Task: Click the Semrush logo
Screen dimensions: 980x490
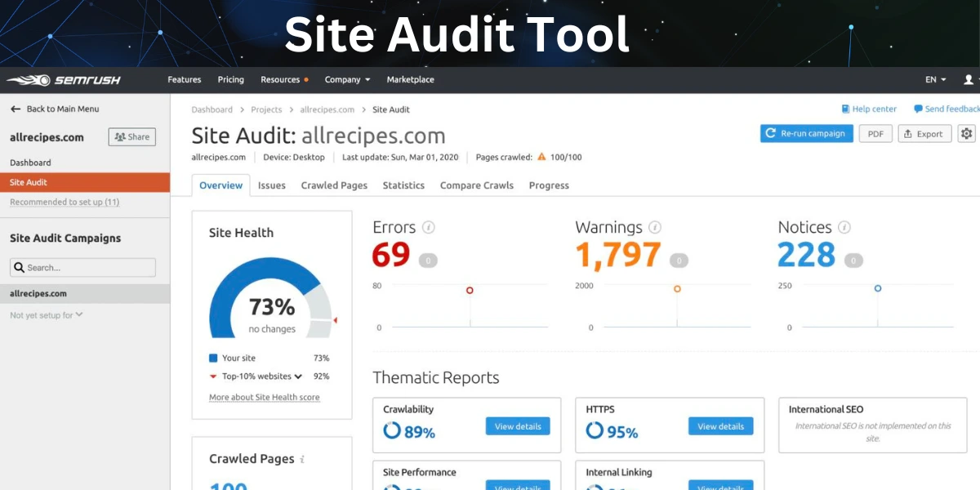Action: (x=64, y=80)
